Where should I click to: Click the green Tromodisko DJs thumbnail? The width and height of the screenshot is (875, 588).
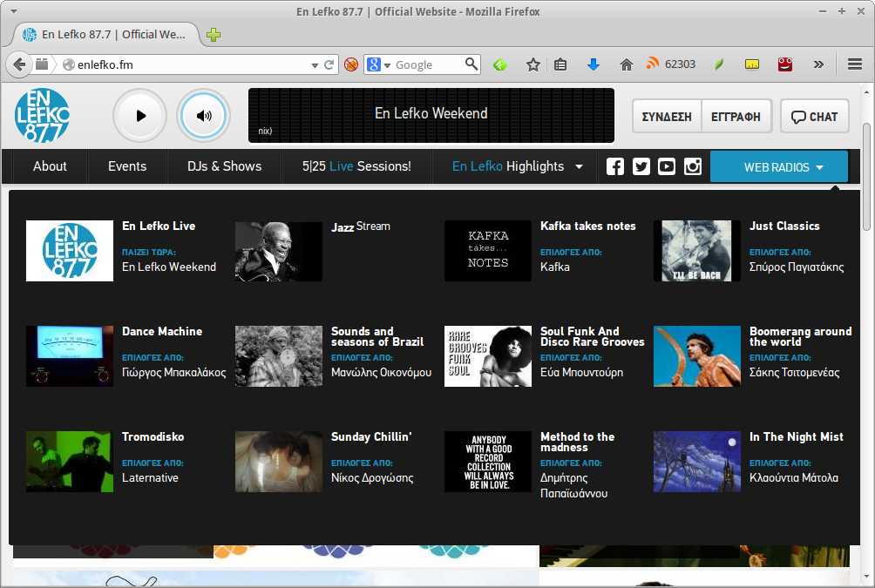[70, 462]
